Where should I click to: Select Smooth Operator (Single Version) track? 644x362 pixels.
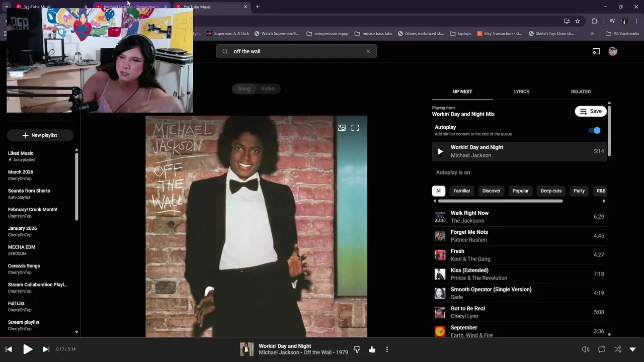click(x=519, y=293)
